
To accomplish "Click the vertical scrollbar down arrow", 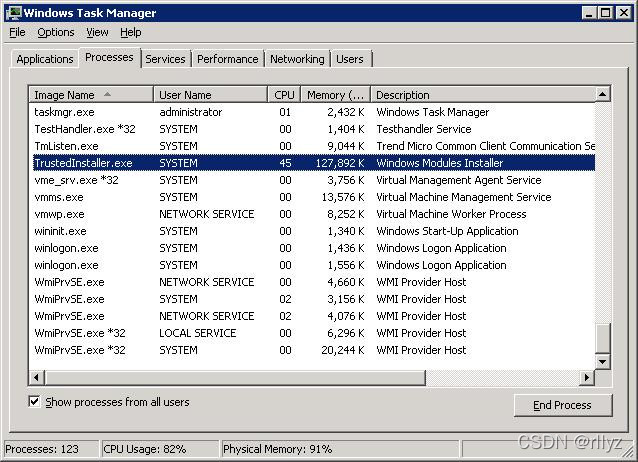I will (x=603, y=361).
